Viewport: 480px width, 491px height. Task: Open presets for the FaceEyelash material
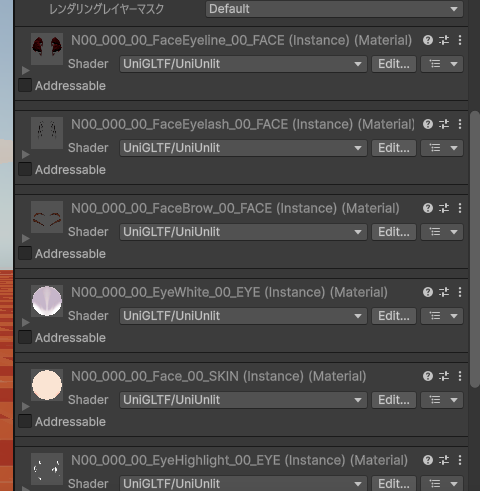point(444,124)
